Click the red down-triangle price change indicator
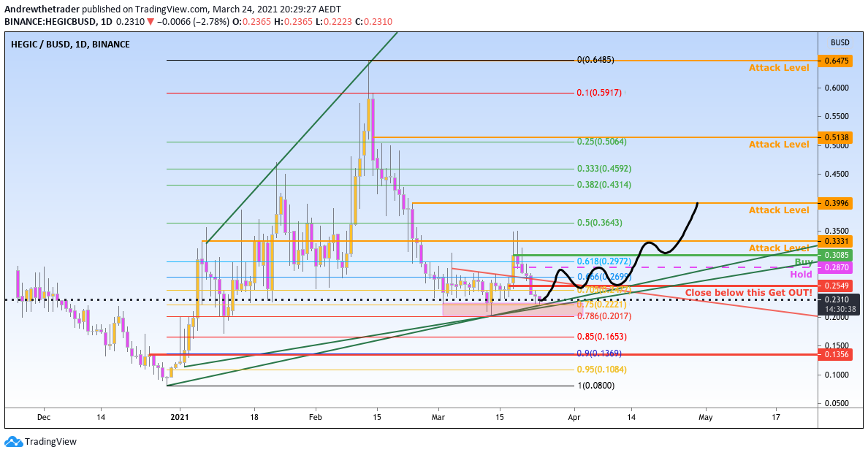The image size is (868, 455). pyautogui.click(x=150, y=22)
